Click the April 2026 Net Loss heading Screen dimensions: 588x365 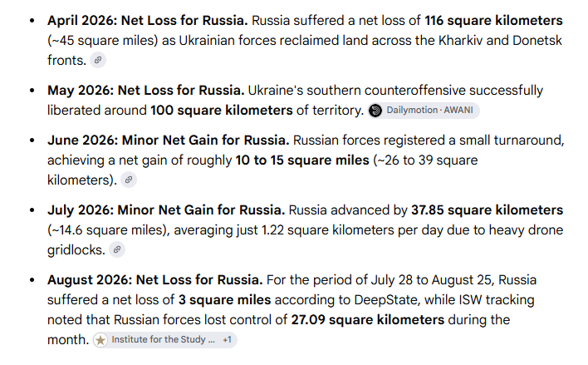147,20
